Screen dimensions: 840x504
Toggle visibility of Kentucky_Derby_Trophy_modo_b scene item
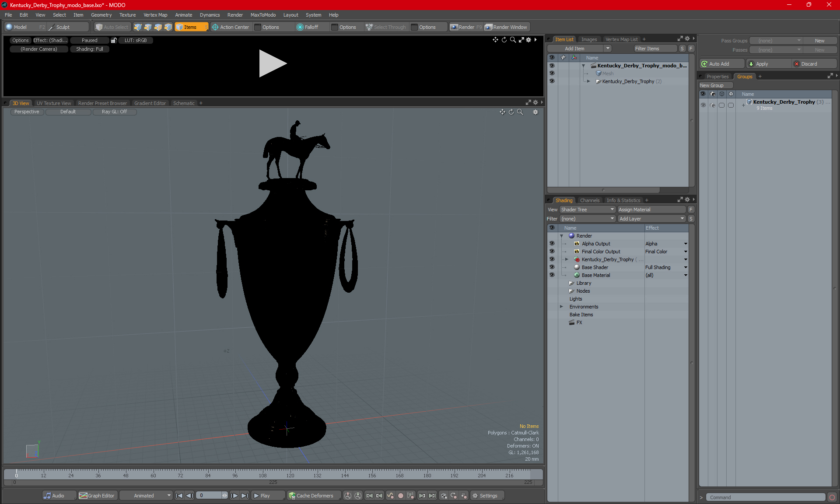(552, 66)
